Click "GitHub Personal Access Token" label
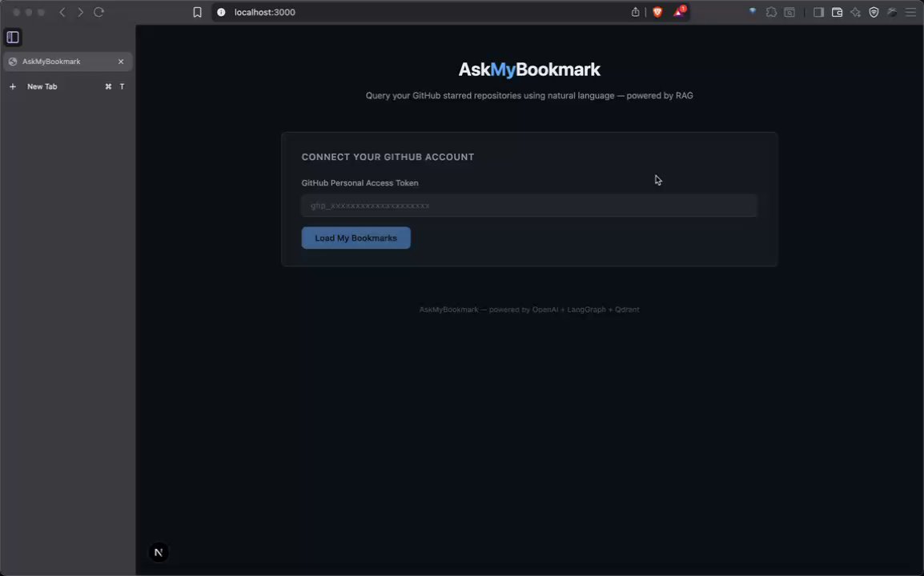Viewport: 924px width, 576px height. click(360, 183)
